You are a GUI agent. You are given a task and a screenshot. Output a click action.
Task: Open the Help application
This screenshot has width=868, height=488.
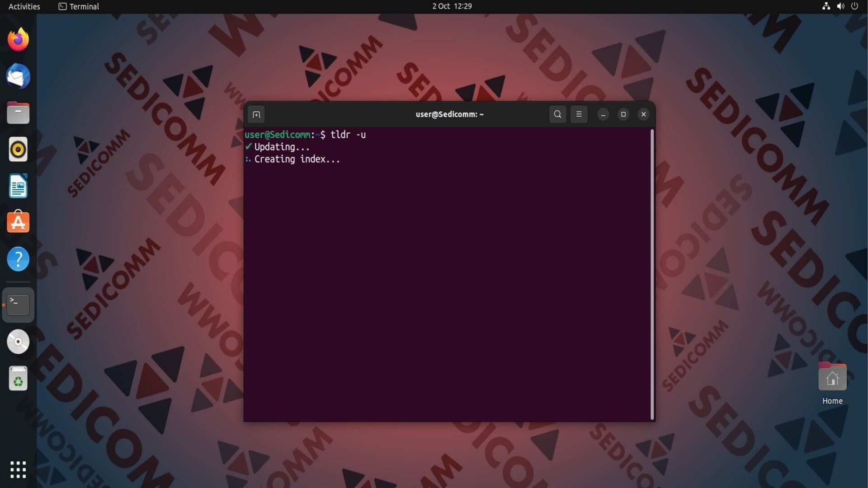pyautogui.click(x=18, y=259)
